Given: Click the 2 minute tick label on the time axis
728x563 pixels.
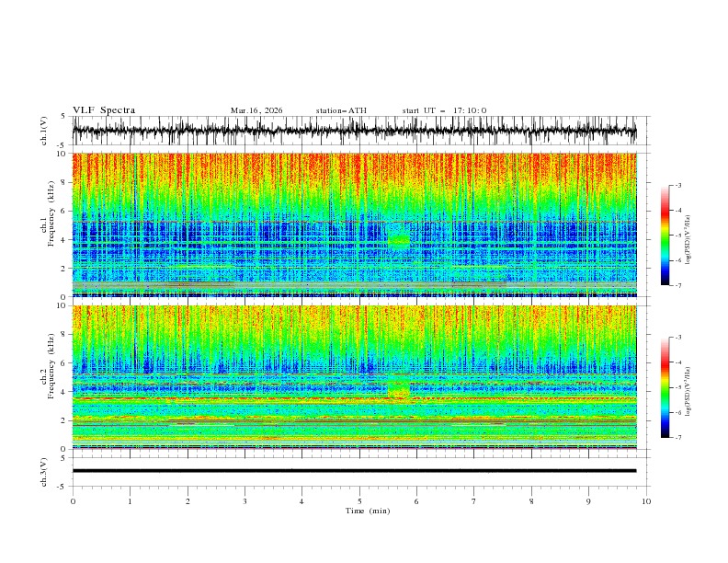Looking at the screenshot, I should 188,501.
